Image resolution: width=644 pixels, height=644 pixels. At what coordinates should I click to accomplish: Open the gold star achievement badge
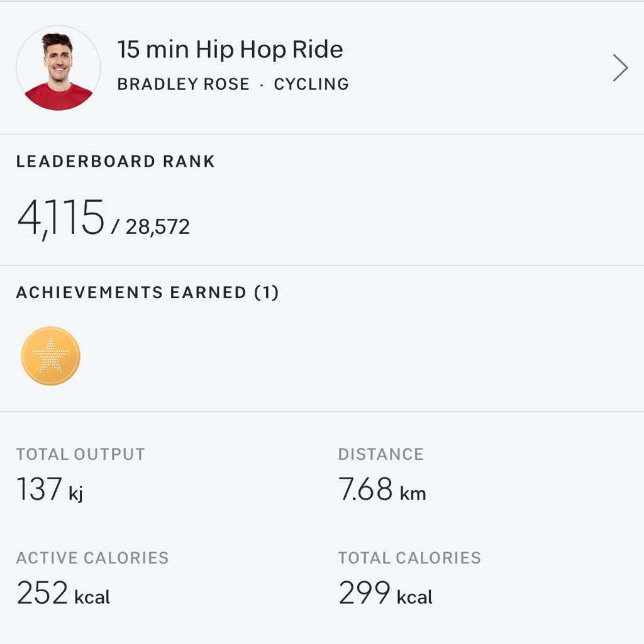50,356
